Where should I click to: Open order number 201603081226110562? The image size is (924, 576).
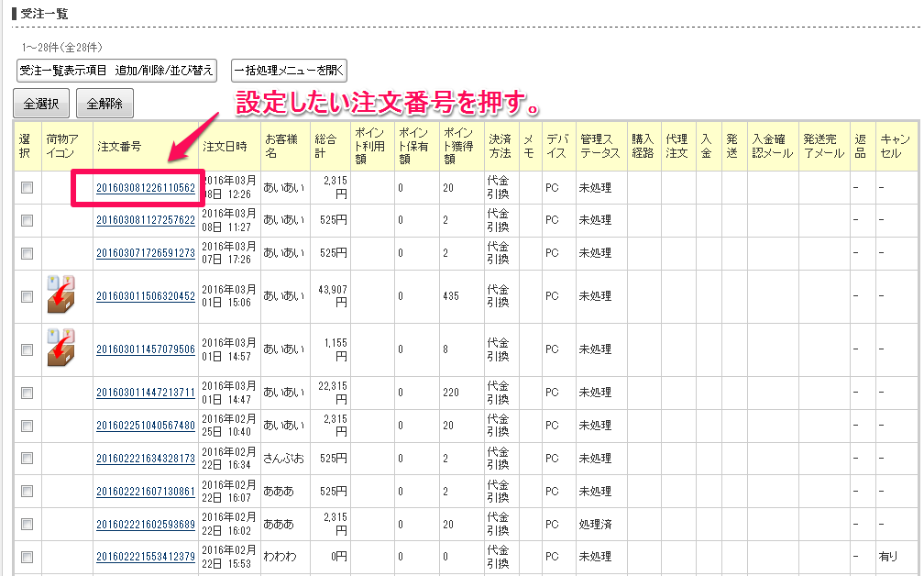[146, 188]
